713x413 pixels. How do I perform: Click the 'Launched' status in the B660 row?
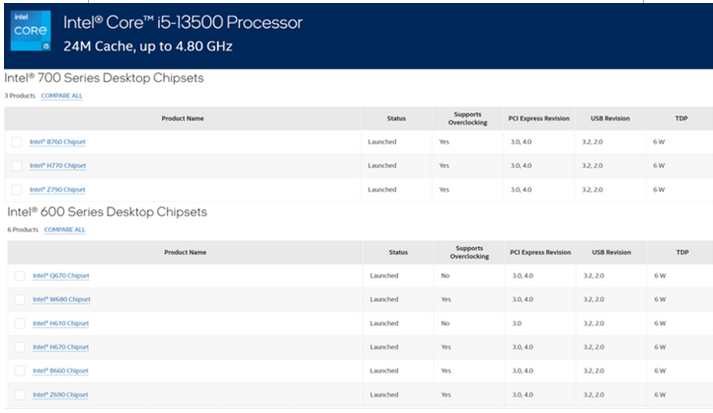[384, 371]
